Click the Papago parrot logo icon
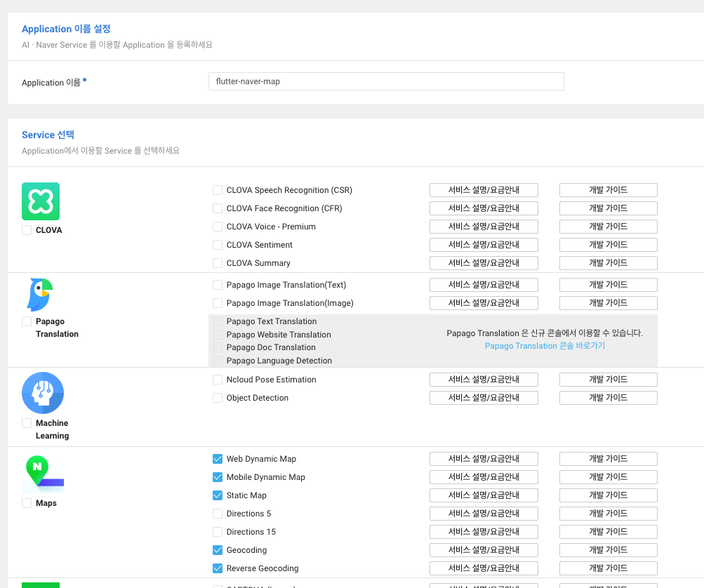The image size is (704, 588). point(40,295)
